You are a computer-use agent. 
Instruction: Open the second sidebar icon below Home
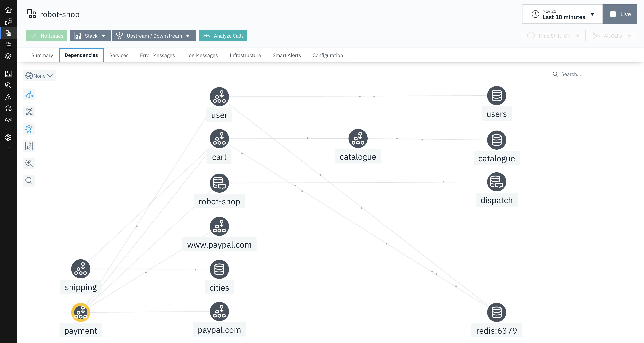point(8,21)
